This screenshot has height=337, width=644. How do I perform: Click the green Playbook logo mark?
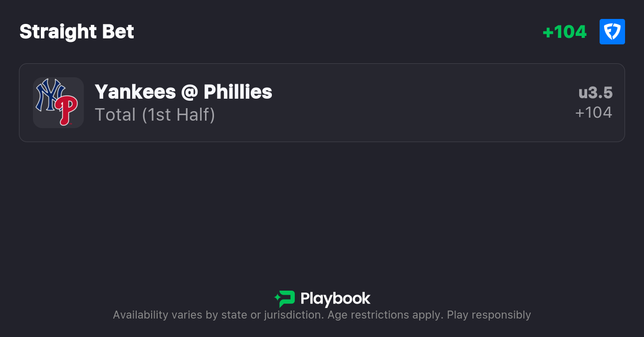[x=284, y=299]
